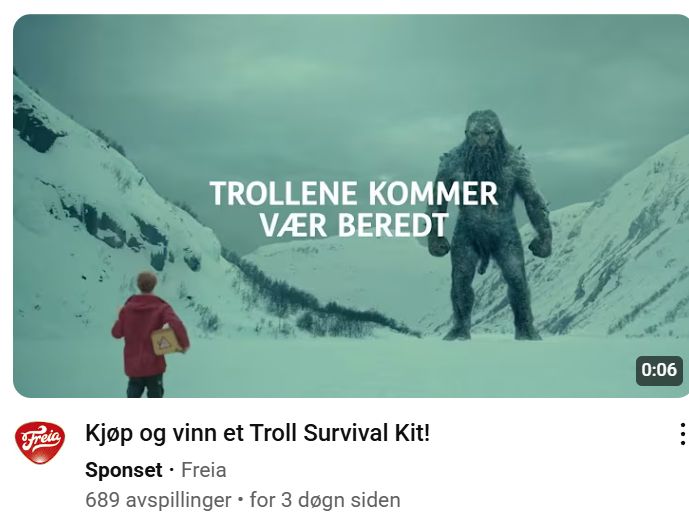Click the Freia channel logo avatar

click(40, 443)
